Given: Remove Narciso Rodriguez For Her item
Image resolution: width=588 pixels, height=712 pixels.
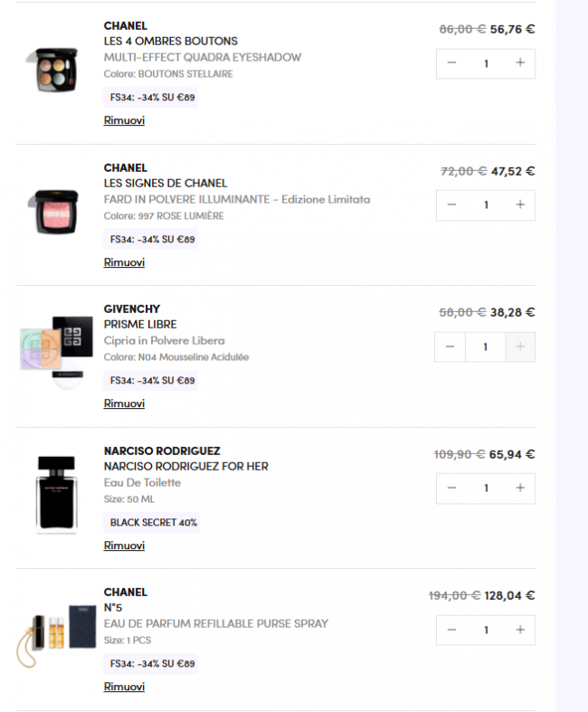Looking at the screenshot, I should [x=124, y=546].
